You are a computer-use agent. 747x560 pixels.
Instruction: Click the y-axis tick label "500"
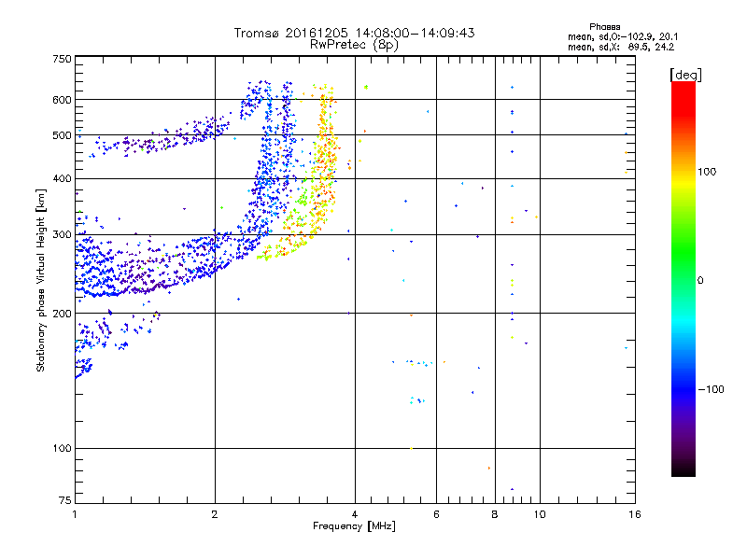[62, 135]
